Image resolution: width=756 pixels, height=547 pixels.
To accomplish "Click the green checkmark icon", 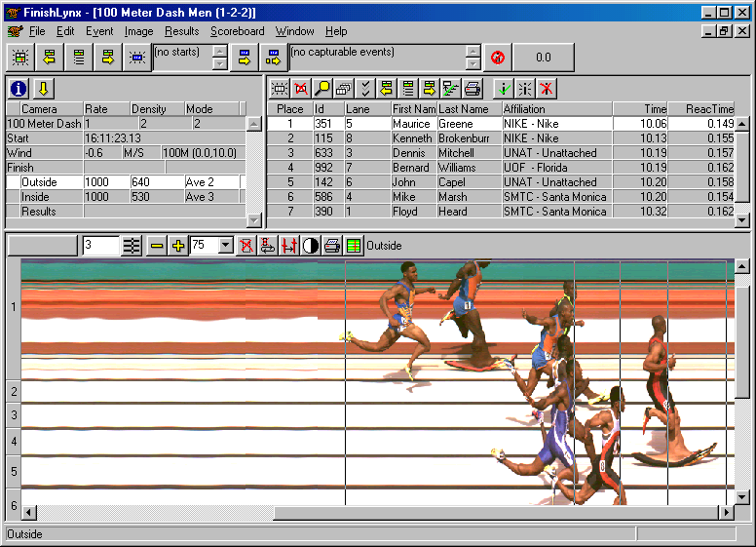I will (x=504, y=89).
